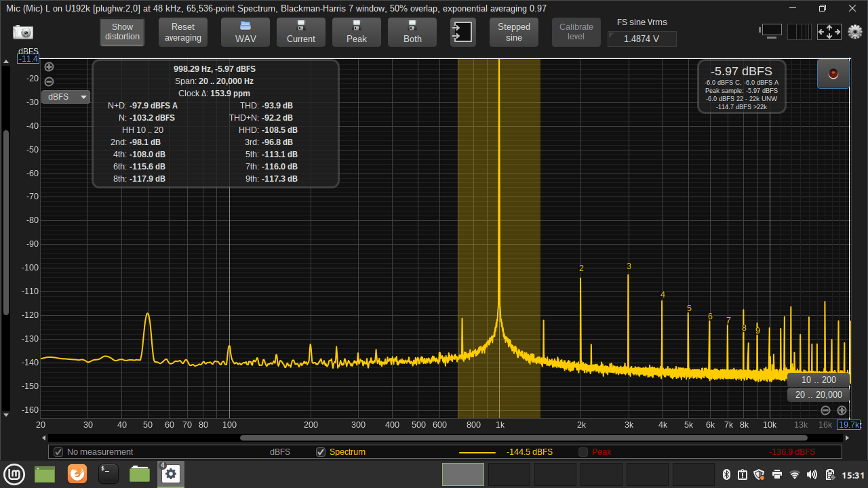Select the 10 .. 200 range preset
868x488 pixels.
click(x=818, y=380)
